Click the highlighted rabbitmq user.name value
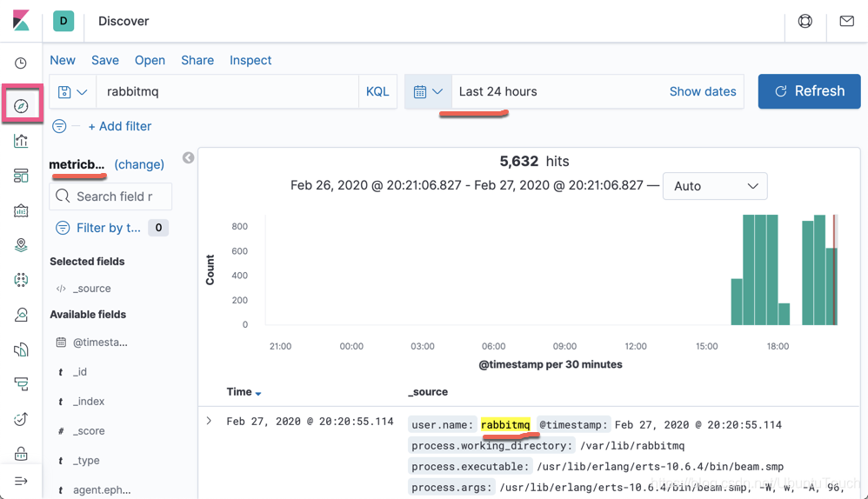Viewport: 868px width, 499px height. [x=505, y=424]
